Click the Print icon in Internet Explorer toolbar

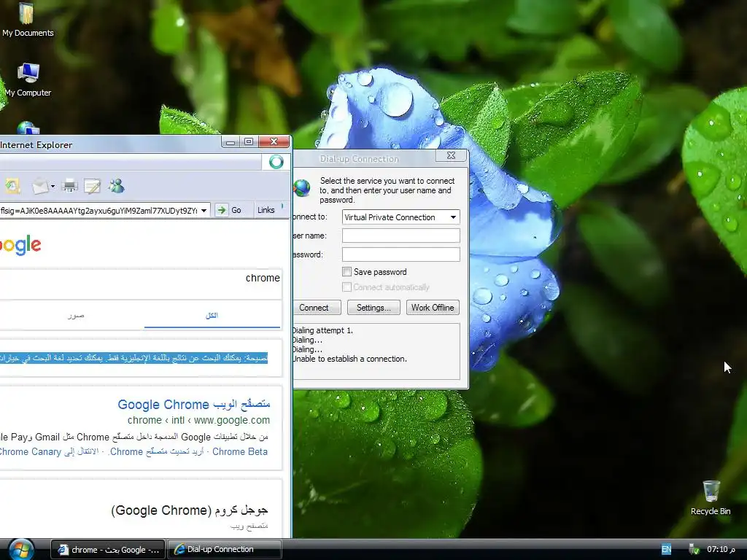(x=69, y=186)
